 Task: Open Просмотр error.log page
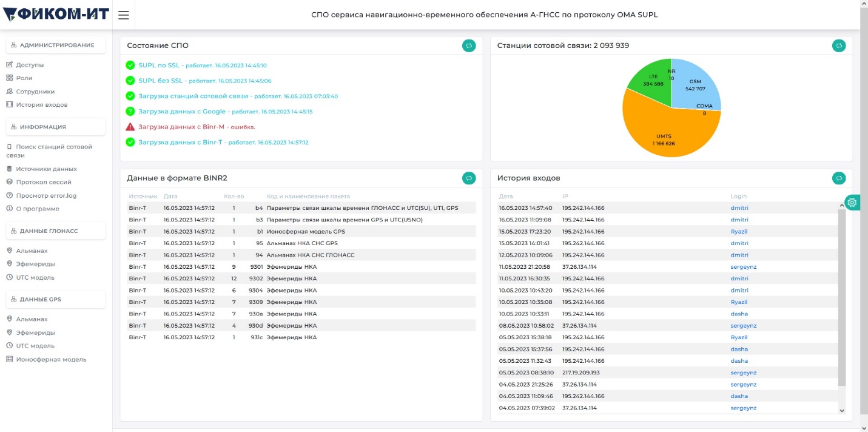click(46, 195)
